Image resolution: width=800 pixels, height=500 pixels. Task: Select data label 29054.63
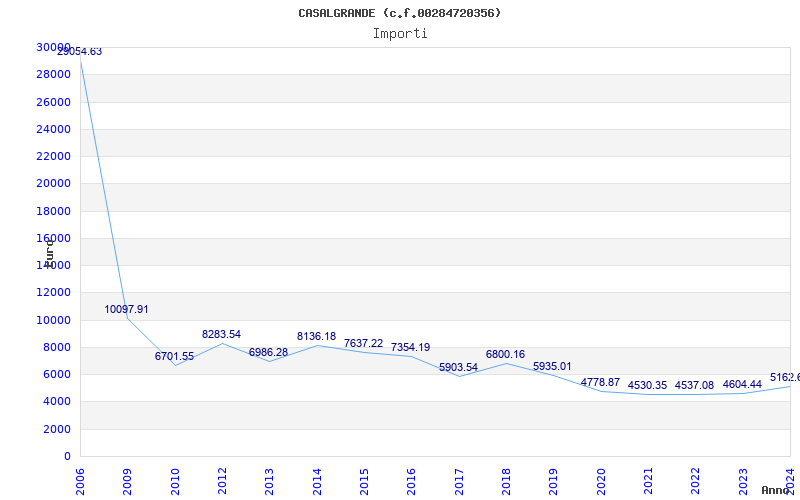pyautogui.click(x=79, y=52)
